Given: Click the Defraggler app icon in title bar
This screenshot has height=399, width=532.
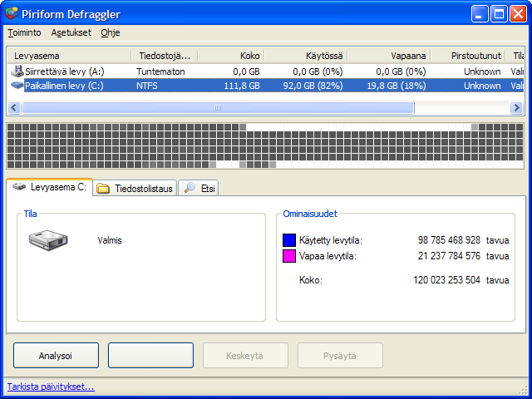Looking at the screenshot, I should click(12, 13).
